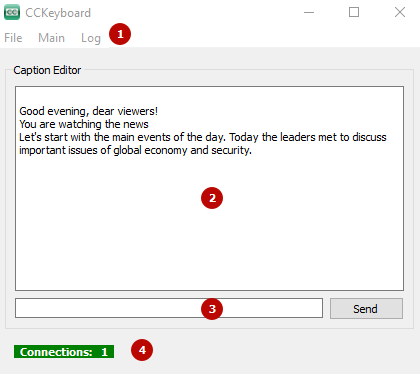Minimize the CCKeyboard window
420x374 pixels.
pyautogui.click(x=309, y=13)
